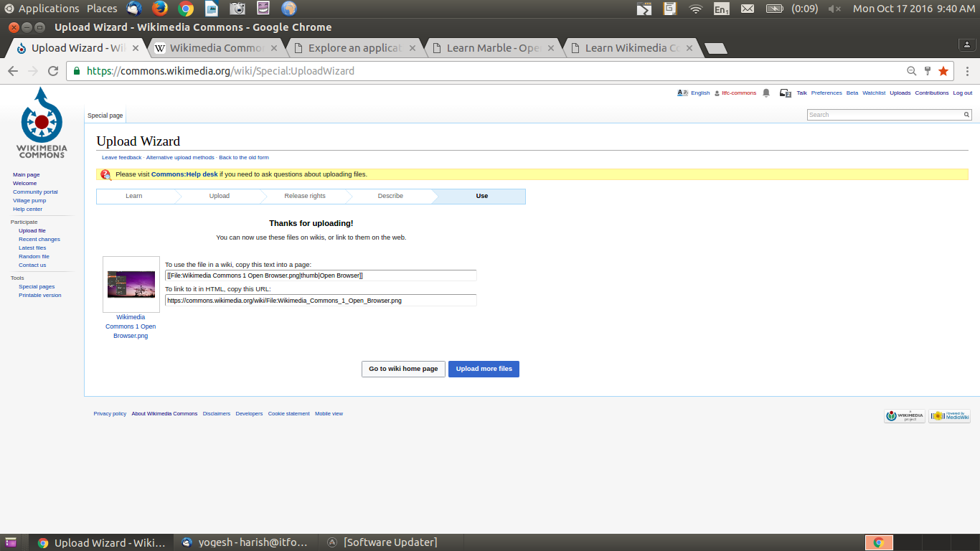Click the HTML link URL field

tap(321, 301)
